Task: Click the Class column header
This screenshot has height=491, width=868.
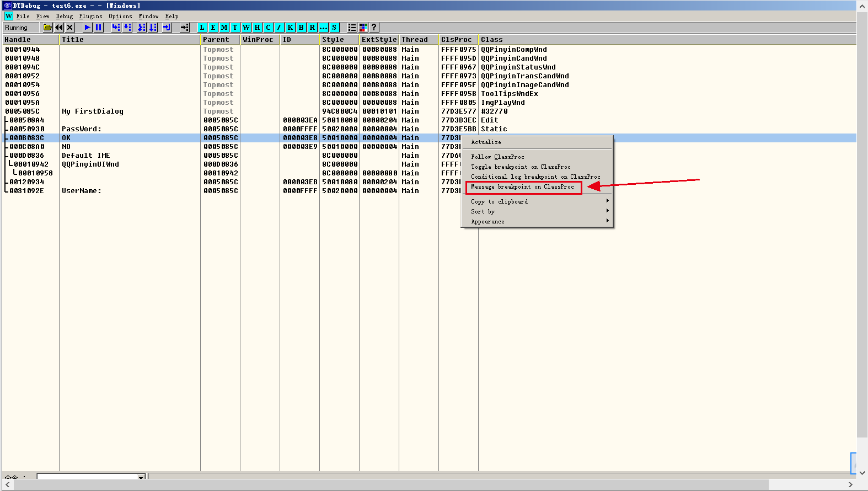Action: click(667, 40)
